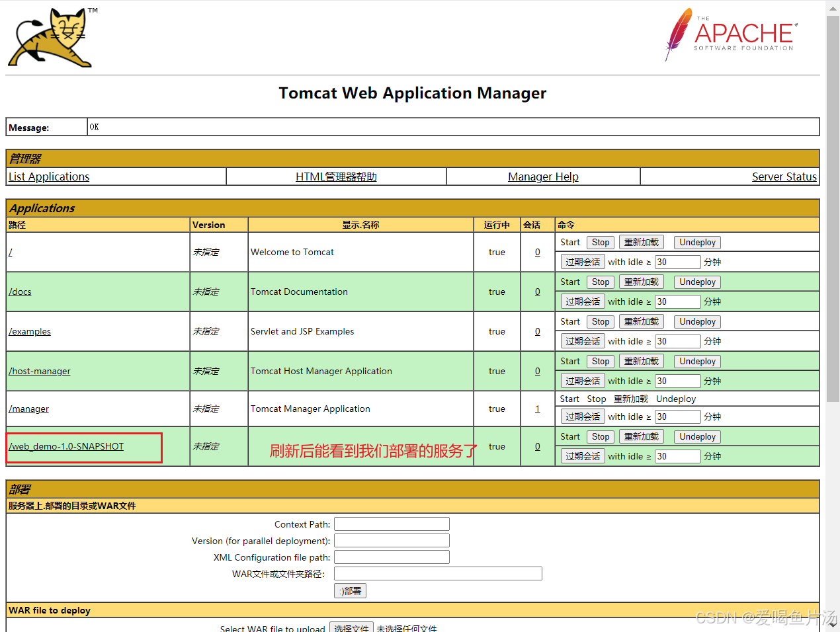The image size is (840, 632).
Task: Focus idle minutes field for /web_demo-1.0-SNAPSHOT row
Action: (x=677, y=456)
